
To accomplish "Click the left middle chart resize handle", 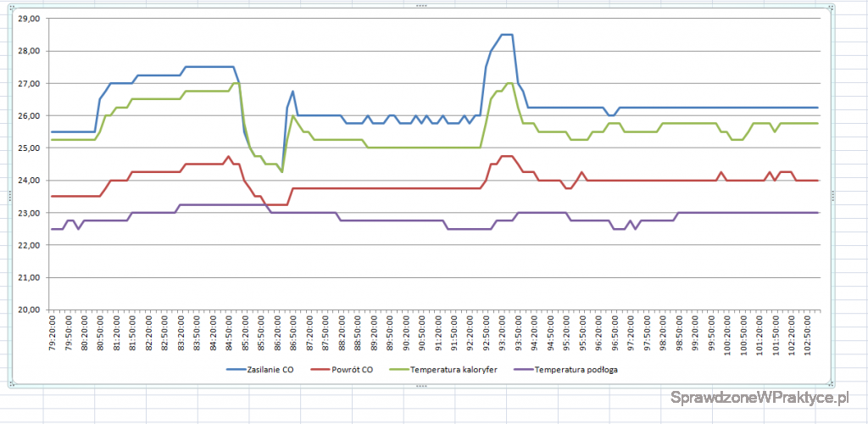I will click(x=10, y=196).
